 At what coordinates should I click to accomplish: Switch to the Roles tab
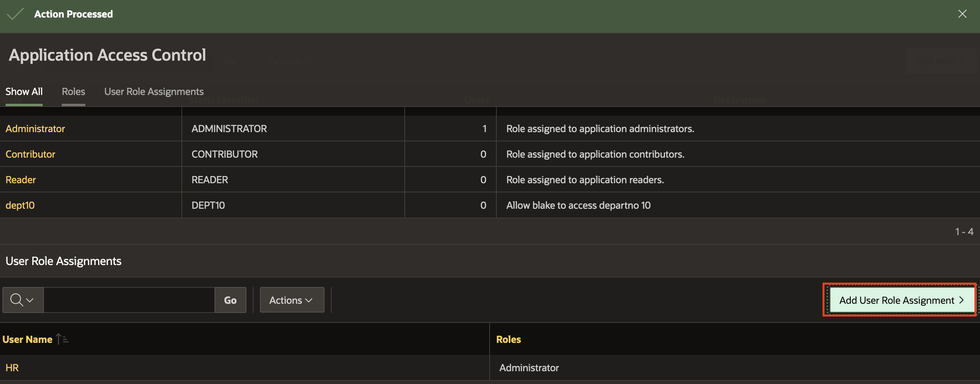pos(73,91)
